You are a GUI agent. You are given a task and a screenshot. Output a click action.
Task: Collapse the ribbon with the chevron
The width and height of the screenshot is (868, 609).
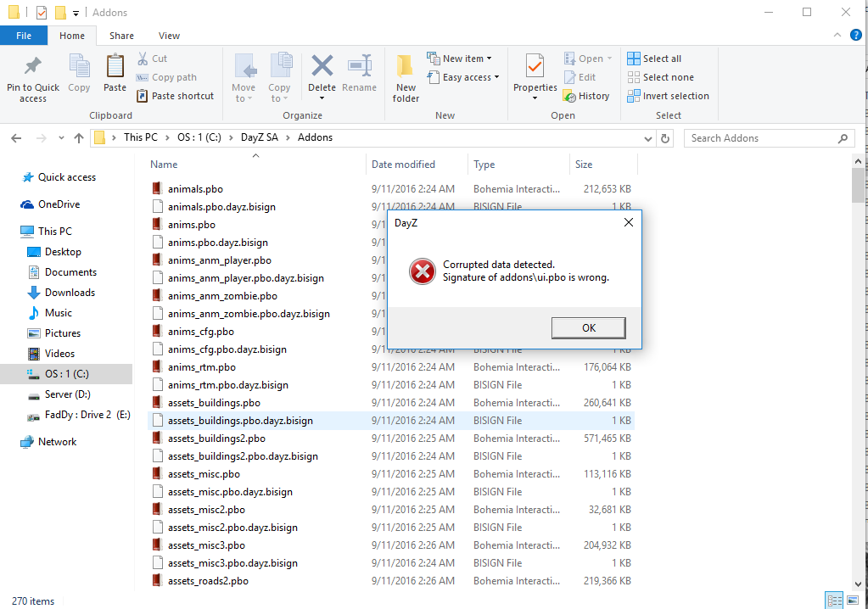click(x=837, y=35)
